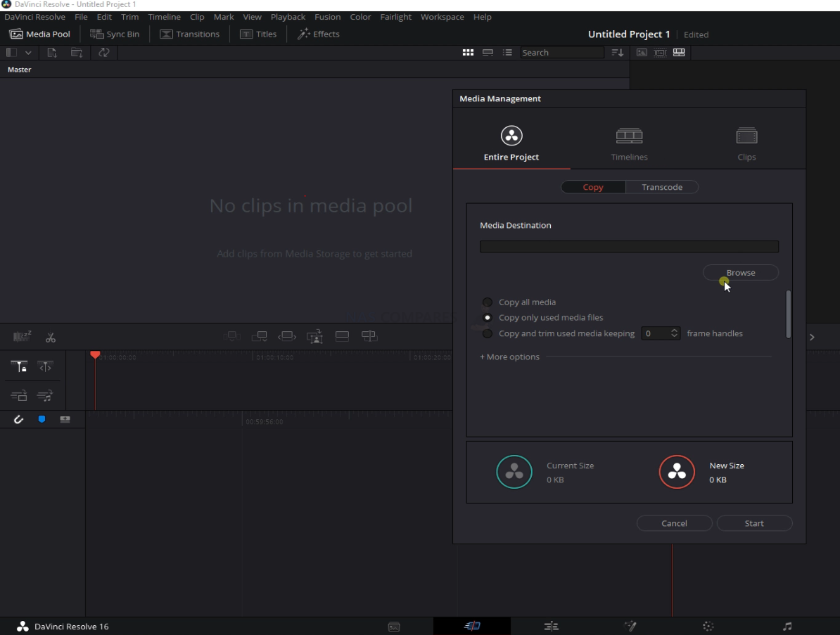Open the File menu
This screenshot has width=840, height=635.
coord(81,17)
